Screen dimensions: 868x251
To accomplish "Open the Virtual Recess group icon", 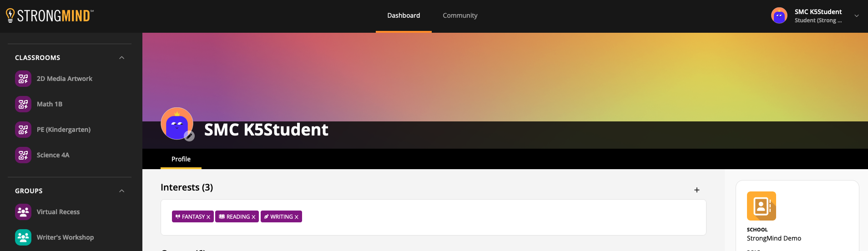I will pyautogui.click(x=23, y=212).
